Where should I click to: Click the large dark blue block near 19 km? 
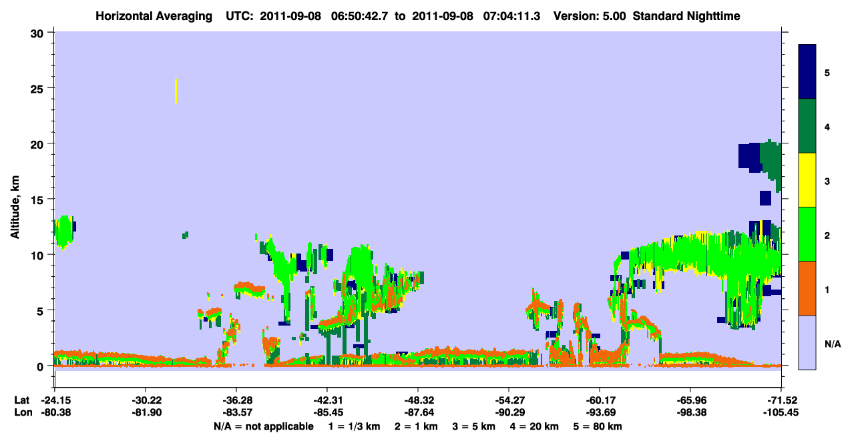click(x=749, y=155)
